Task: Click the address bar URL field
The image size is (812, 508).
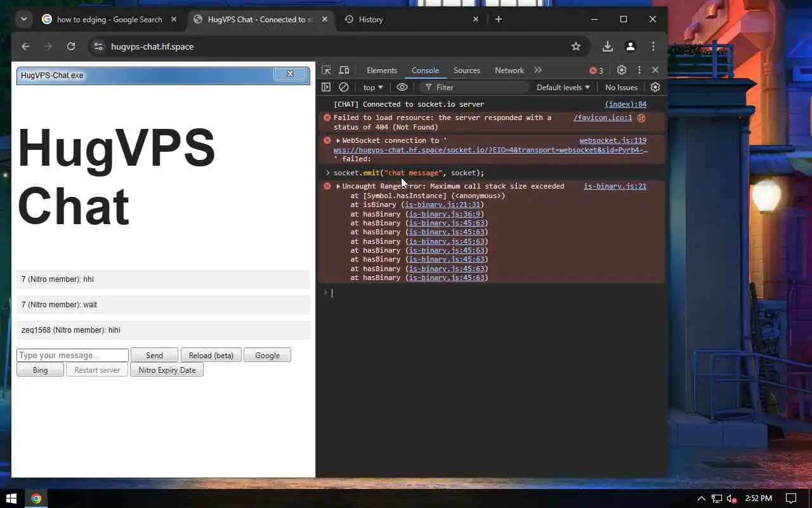Action: [x=336, y=46]
